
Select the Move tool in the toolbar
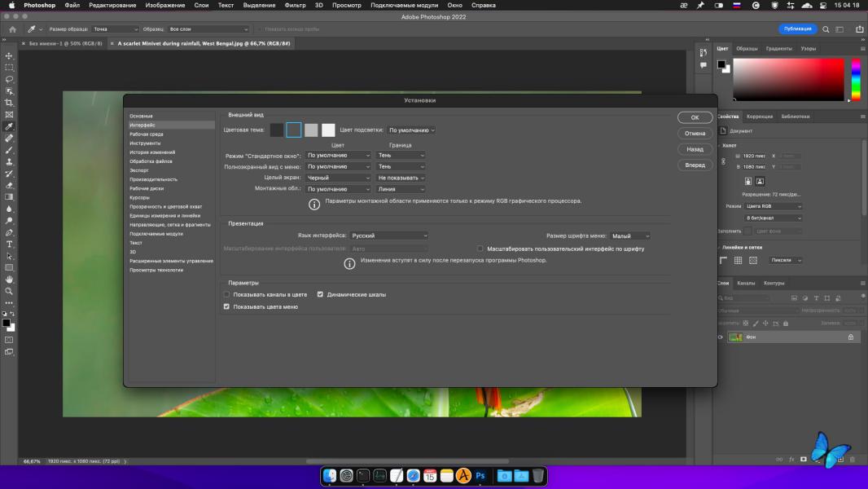9,56
